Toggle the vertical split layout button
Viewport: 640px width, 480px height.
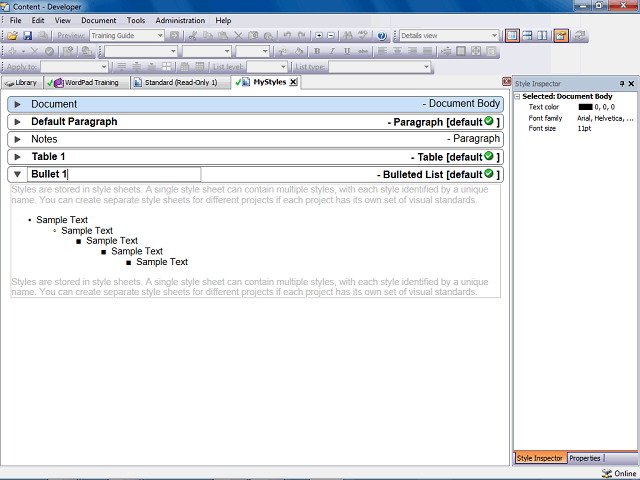click(x=542, y=36)
